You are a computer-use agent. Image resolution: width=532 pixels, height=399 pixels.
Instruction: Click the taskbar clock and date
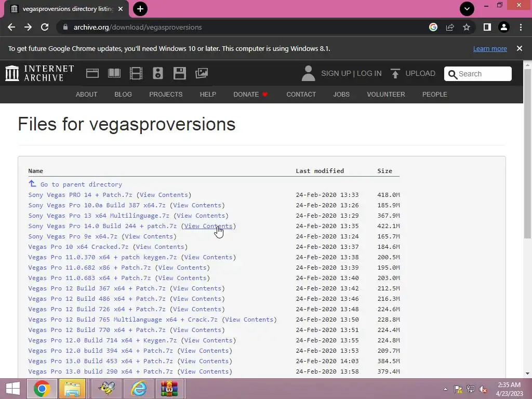[x=509, y=389]
